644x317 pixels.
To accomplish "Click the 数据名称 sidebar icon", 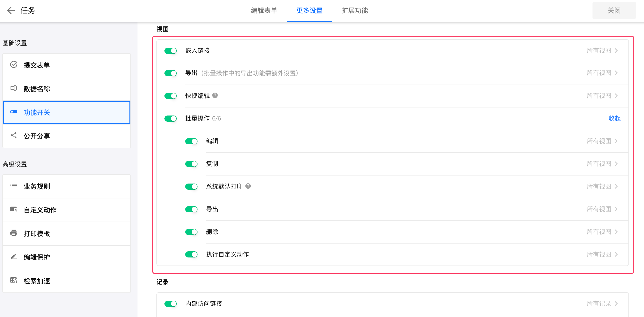I will point(14,88).
